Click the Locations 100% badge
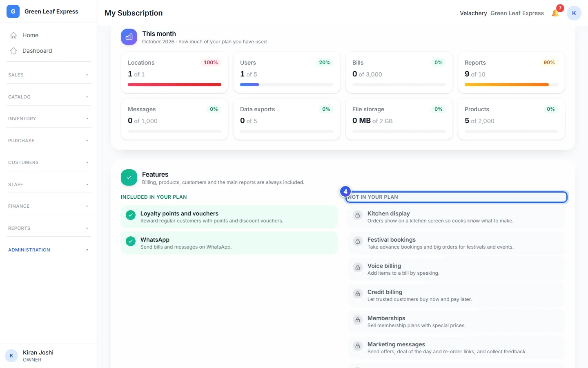This screenshot has height=368, width=588. tap(211, 63)
